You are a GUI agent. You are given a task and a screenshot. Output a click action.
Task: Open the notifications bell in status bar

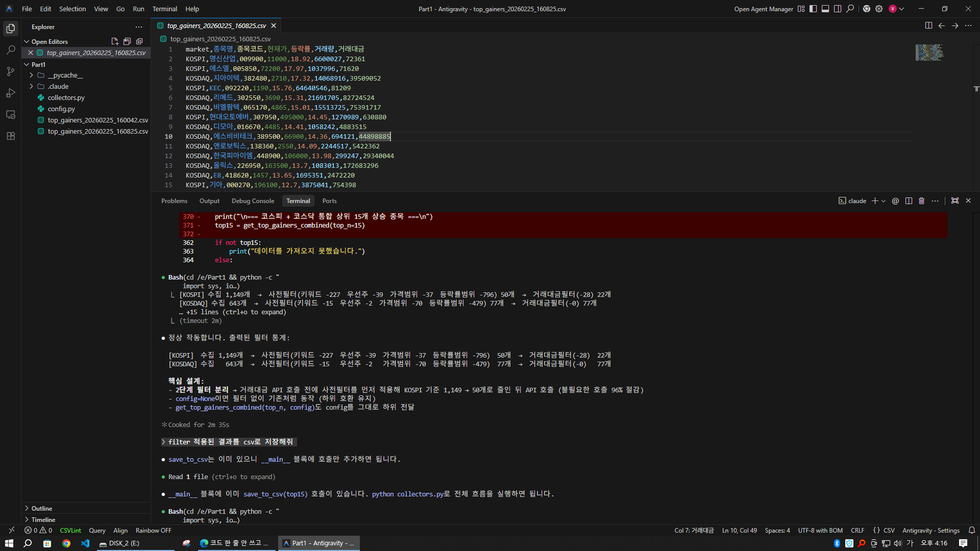[972, 531]
